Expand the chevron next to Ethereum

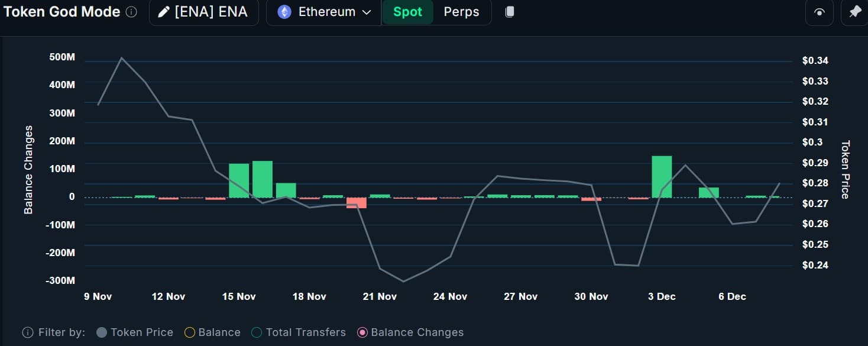tap(367, 12)
